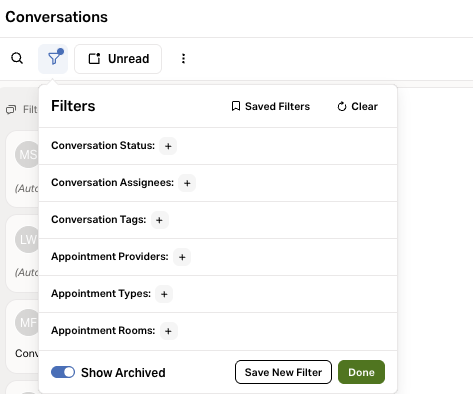Click the Conversations page heading
The height and width of the screenshot is (394, 473).
[57, 17]
